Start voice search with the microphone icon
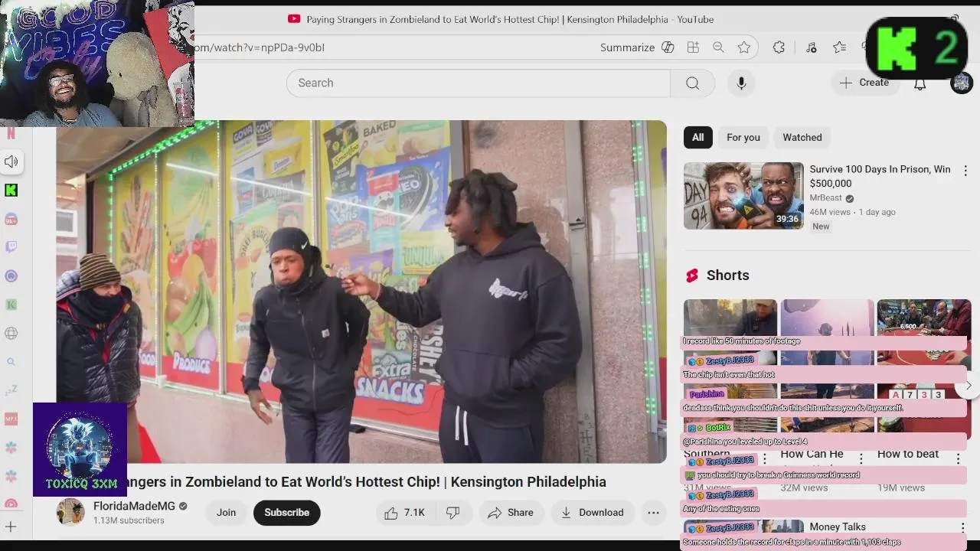 coord(741,83)
